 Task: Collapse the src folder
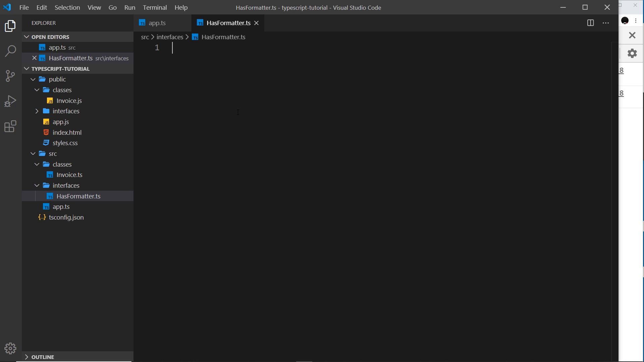tap(33, 154)
